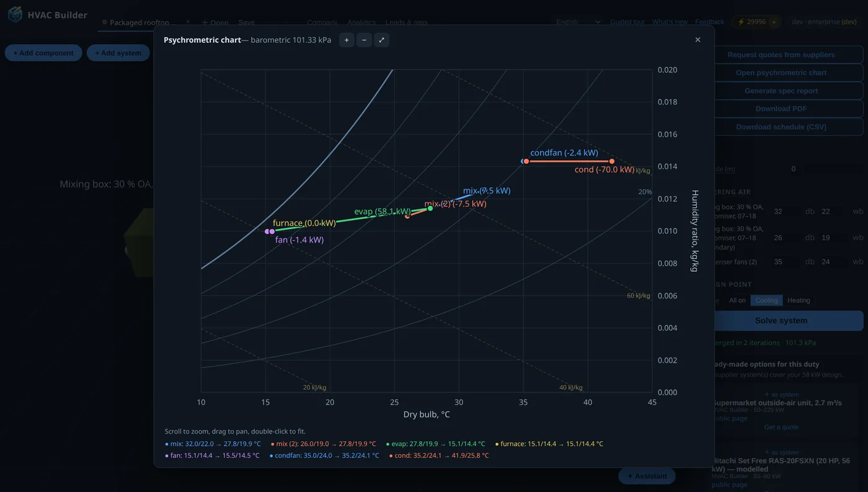The image size is (868, 492).
Task: Select the All on design point
Action: tap(737, 300)
